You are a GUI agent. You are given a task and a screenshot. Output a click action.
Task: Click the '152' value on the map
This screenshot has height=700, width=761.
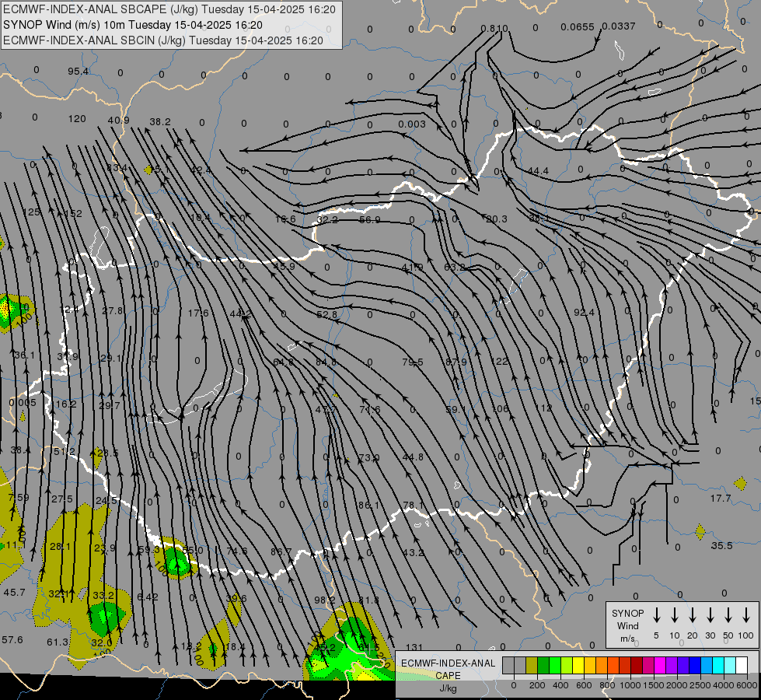coord(73,213)
